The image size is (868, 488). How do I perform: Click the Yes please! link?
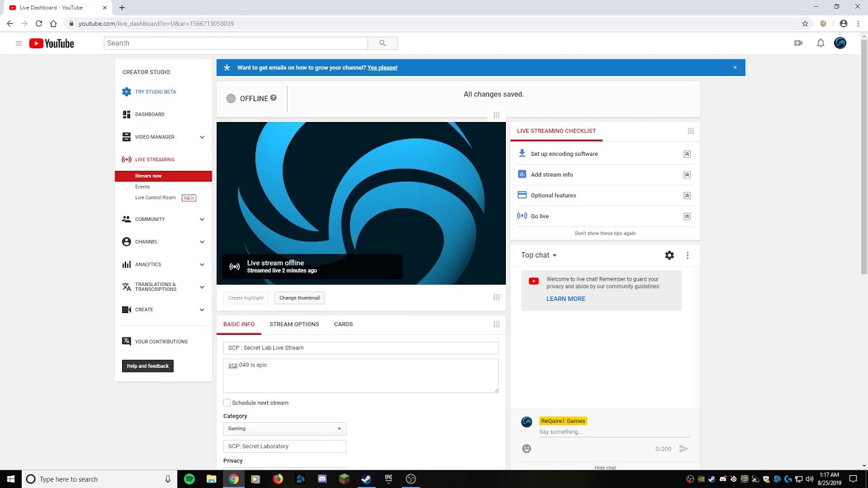pyautogui.click(x=382, y=68)
